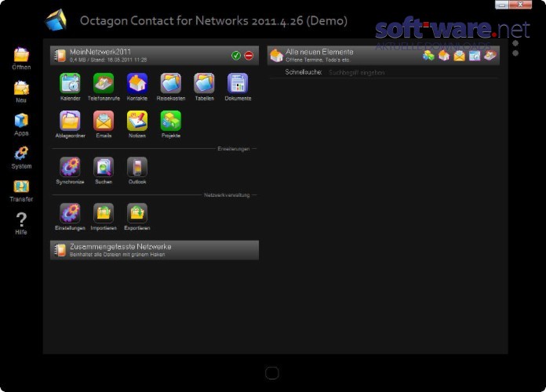The width and height of the screenshot is (546, 392).
Task: Open the Emails module
Action: pos(104,121)
